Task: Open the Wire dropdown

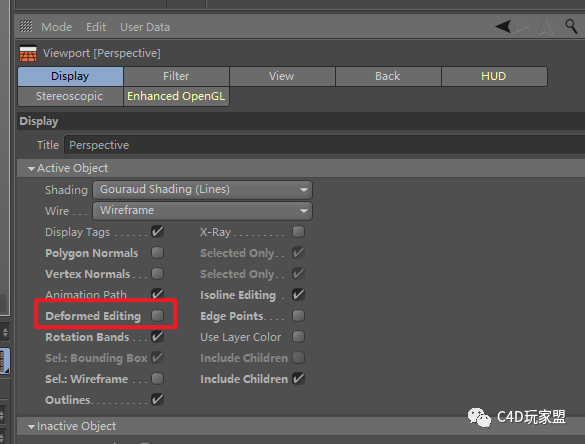Action: click(x=202, y=210)
